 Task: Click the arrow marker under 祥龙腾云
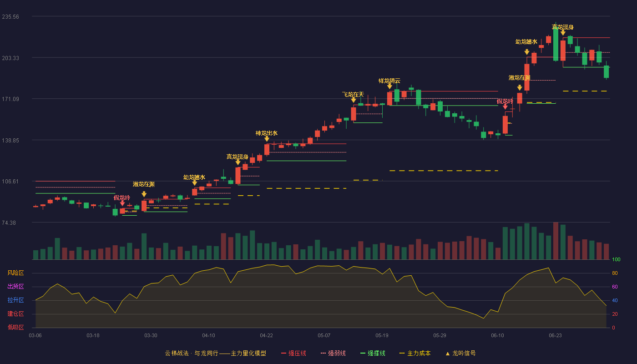coord(389,86)
